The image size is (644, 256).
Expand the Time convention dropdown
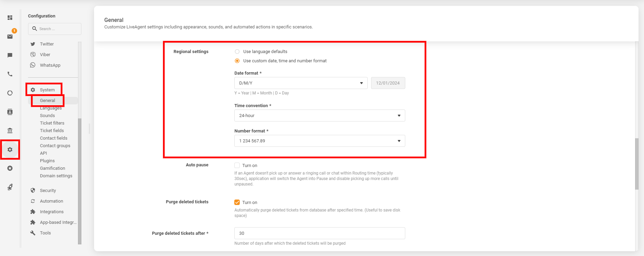point(319,116)
